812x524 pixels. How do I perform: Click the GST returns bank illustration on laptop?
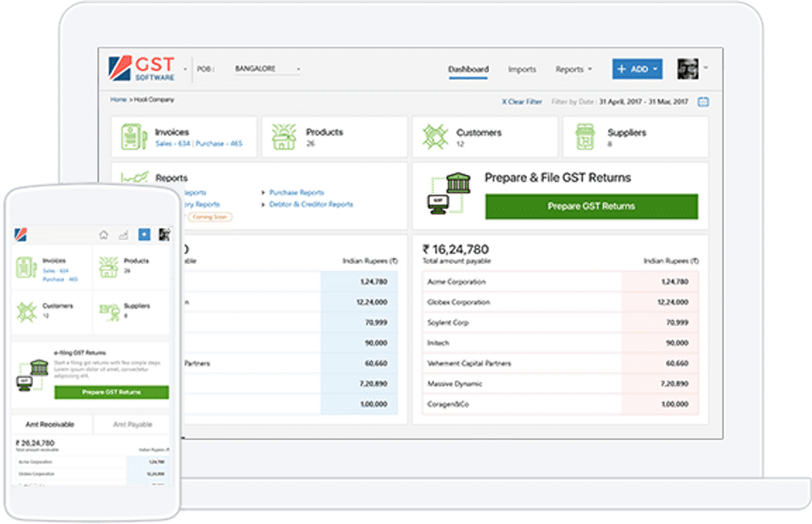(449, 193)
